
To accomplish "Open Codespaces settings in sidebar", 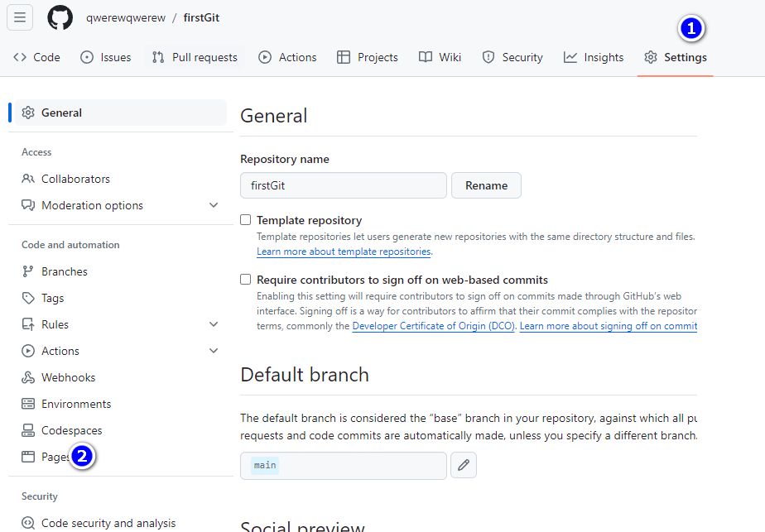I will [71, 430].
